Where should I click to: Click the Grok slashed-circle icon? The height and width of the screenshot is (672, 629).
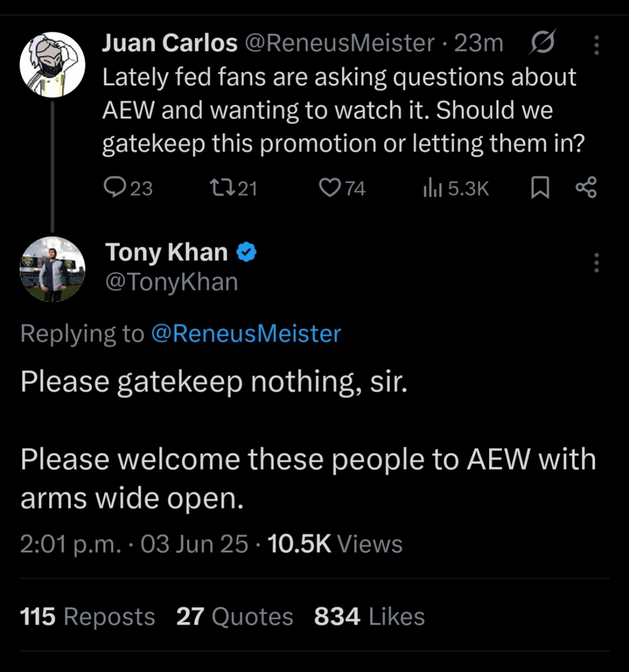(x=542, y=43)
